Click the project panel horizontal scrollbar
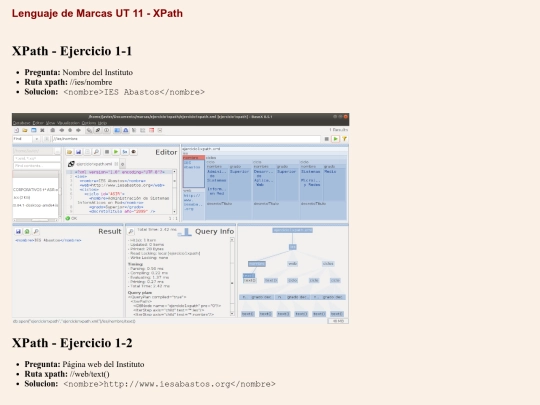This screenshot has width=540, height=405. coord(35,220)
